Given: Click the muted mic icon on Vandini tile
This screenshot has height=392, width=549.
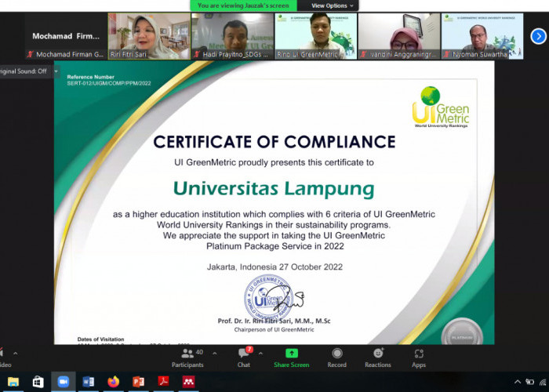Looking at the screenshot, I should [x=363, y=54].
